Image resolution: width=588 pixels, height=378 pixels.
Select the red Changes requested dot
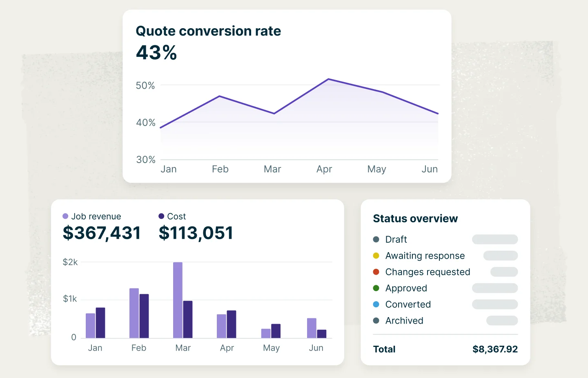376,272
